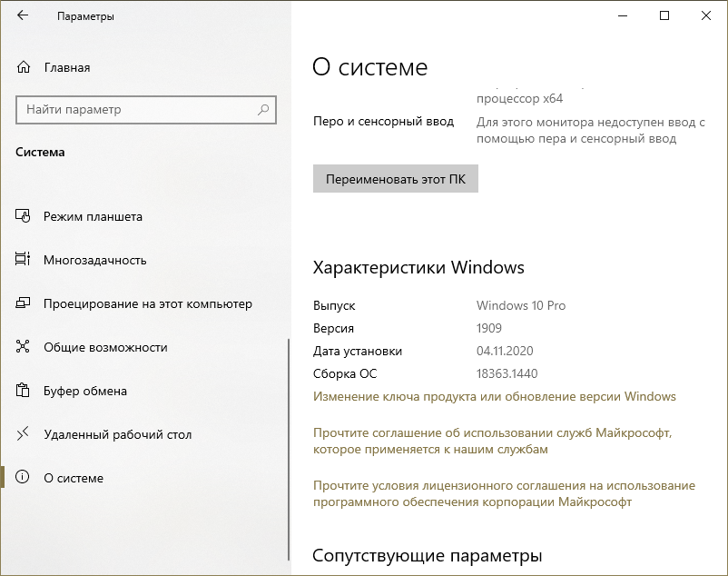This screenshot has height=576, width=728.
Task: Click the sidebar vertical scrollbar
Action: (x=288, y=409)
